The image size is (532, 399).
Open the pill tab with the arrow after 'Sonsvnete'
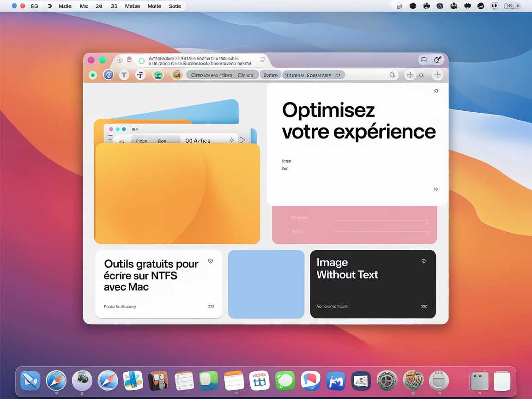pyautogui.click(x=314, y=75)
